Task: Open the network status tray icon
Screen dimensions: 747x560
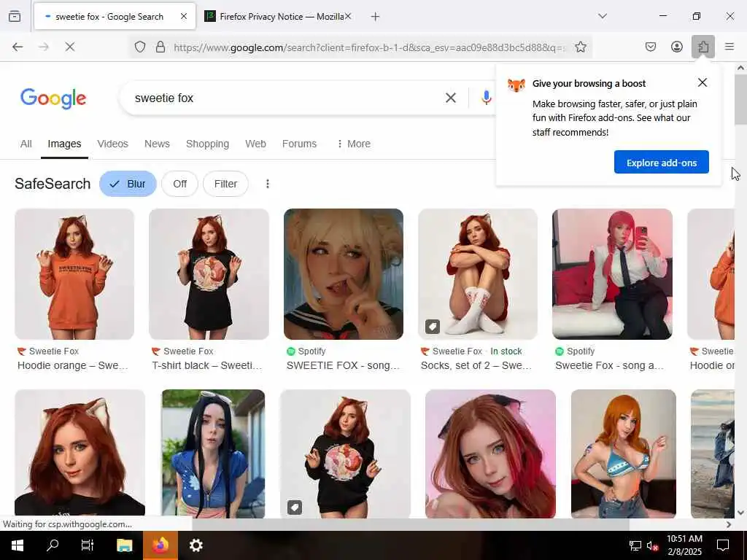Action: 635,545
